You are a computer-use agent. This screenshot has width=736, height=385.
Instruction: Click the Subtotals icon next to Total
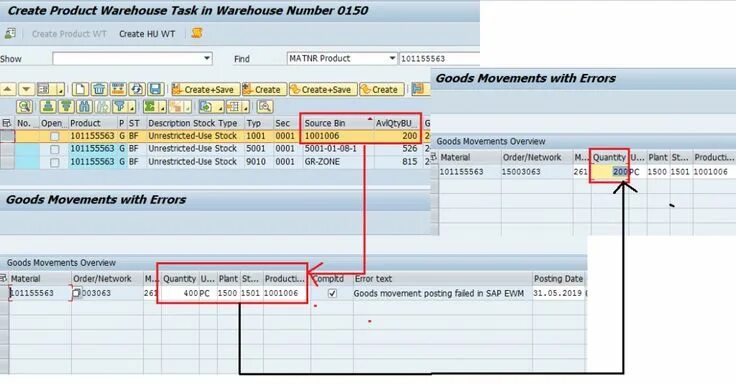click(x=176, y=107)
